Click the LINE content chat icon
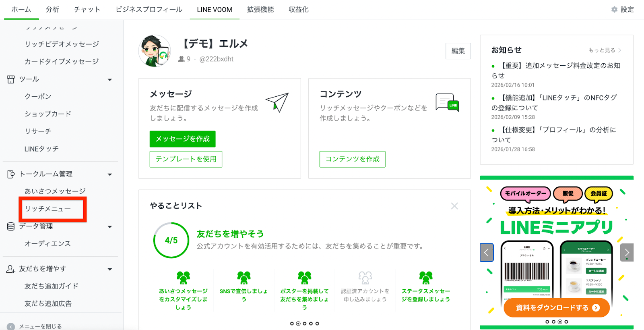Image resolution: width=644 pixels, height=330 pixels. click(x=447, y=102)
